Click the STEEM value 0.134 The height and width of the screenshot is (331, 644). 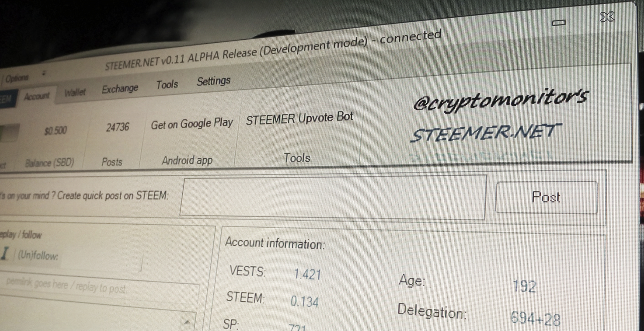click(304, 302)
